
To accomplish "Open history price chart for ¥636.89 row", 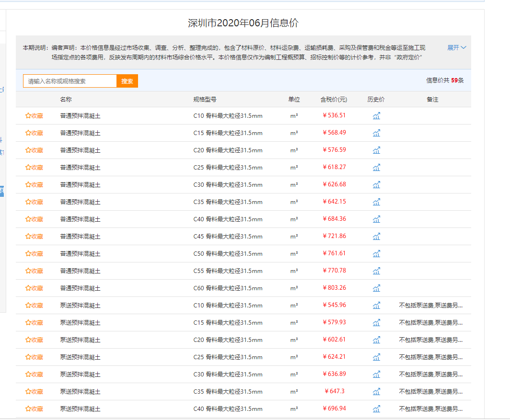I will (x=376, y=374).
